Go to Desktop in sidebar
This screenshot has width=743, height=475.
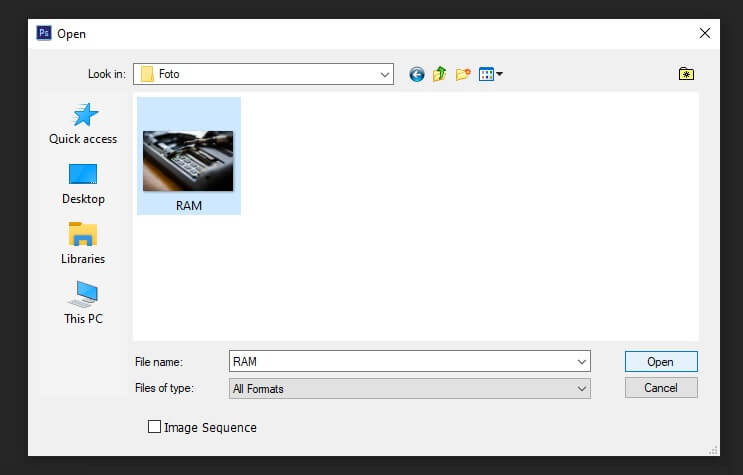[83, 184]
